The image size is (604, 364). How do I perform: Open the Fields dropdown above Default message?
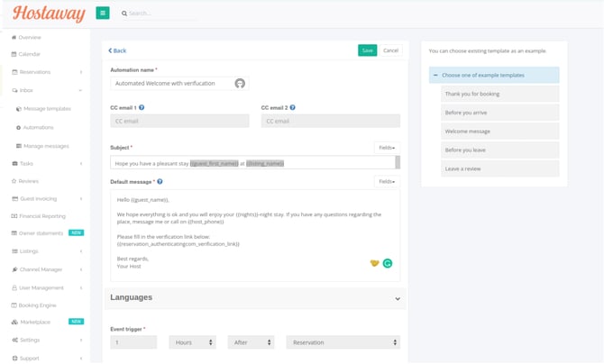(x=387, y=181)
